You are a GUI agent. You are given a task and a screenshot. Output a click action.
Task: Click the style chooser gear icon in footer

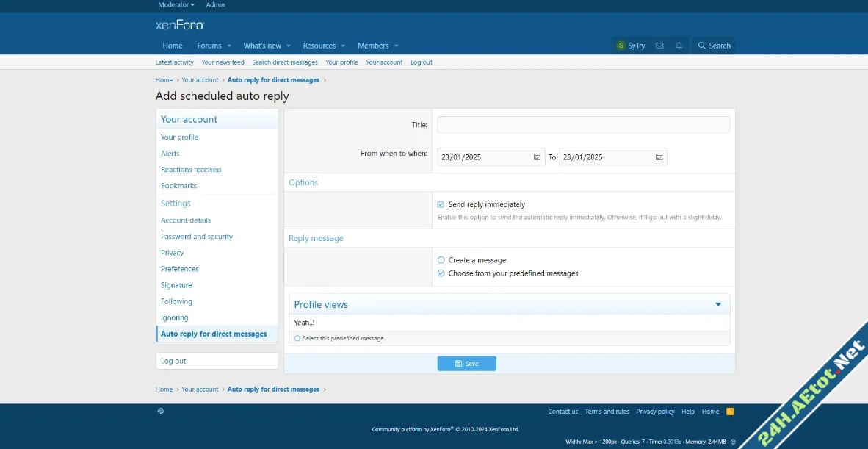[x=161, y=412]
